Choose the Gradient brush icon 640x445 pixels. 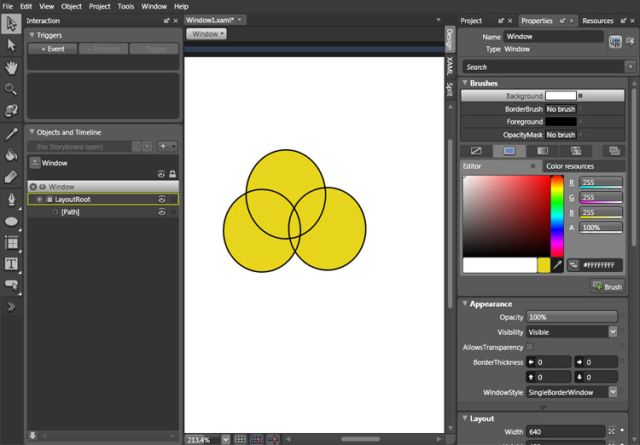point(542,151)
